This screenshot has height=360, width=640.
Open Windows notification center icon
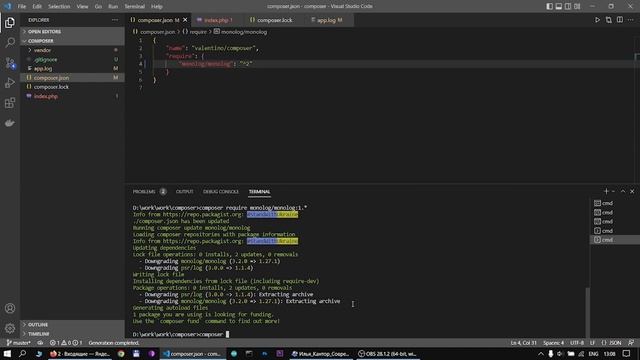(627, 353)
